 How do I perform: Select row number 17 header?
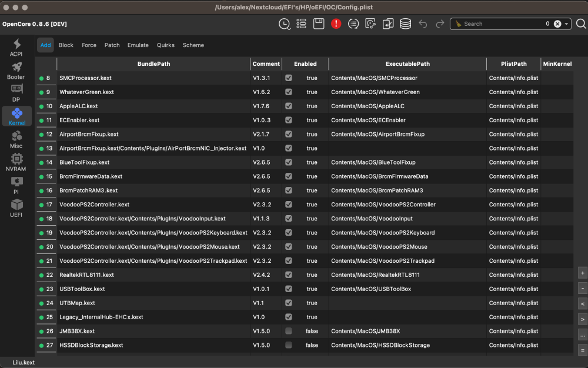click(x=46, y=205)
